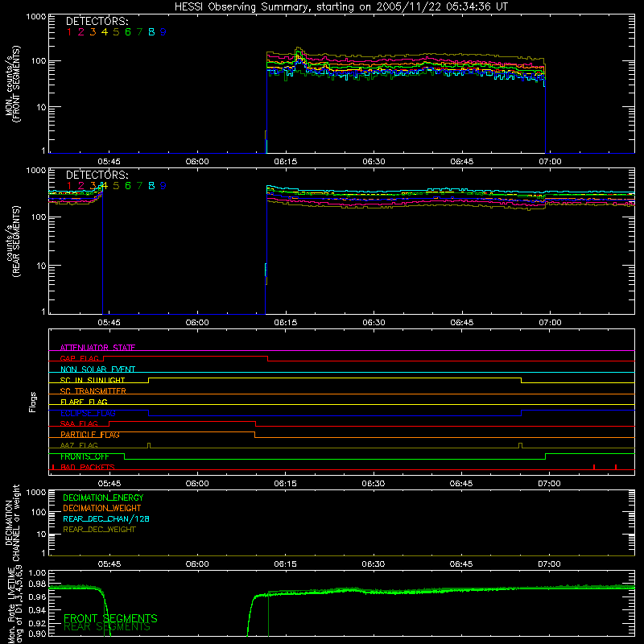The height and width of the screenshot is (644, 644).
Task: Click the rear segments counts/s y-axis title
Action: (12, 242)
